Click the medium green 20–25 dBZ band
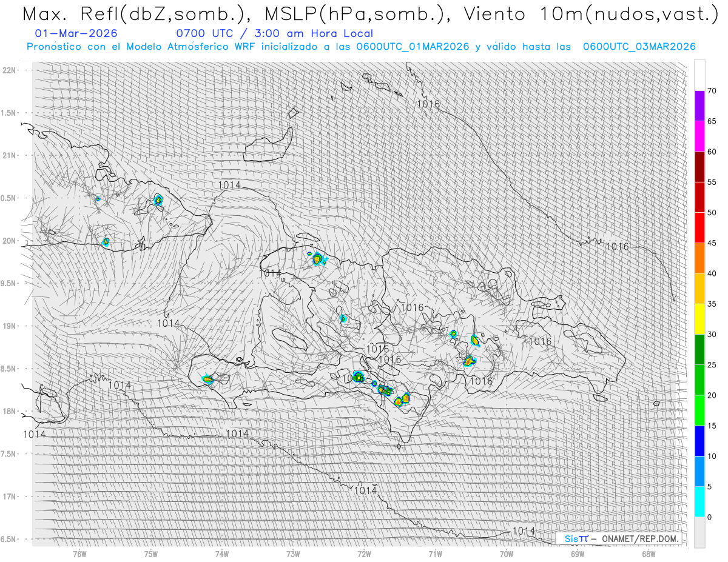This screenshot has height=562, width=728. [699, 380]
